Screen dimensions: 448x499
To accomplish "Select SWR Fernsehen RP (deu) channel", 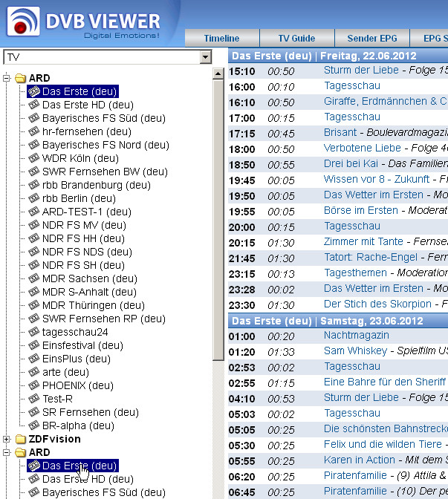I will (x=104, y=319).
